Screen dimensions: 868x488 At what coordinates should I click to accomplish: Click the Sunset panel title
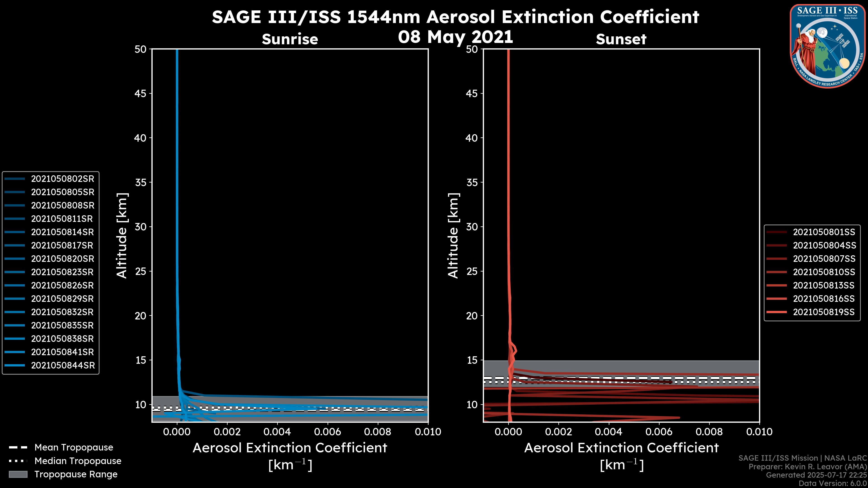(621, 39)
